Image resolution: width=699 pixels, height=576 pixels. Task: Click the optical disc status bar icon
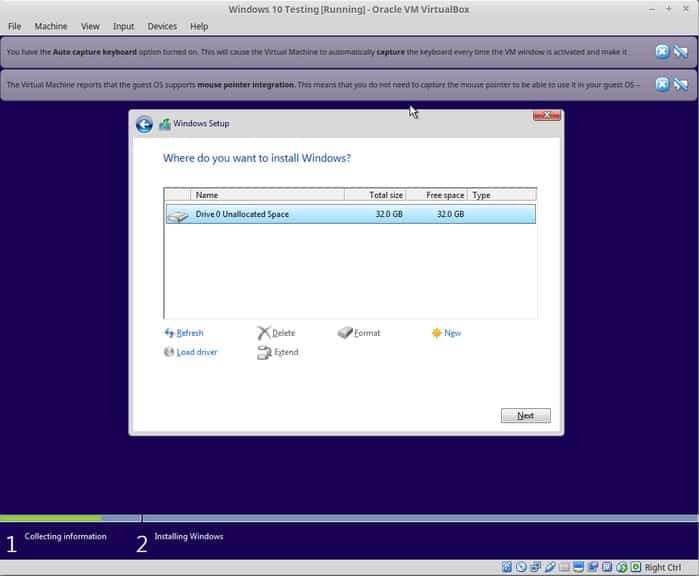pos(521,567)
